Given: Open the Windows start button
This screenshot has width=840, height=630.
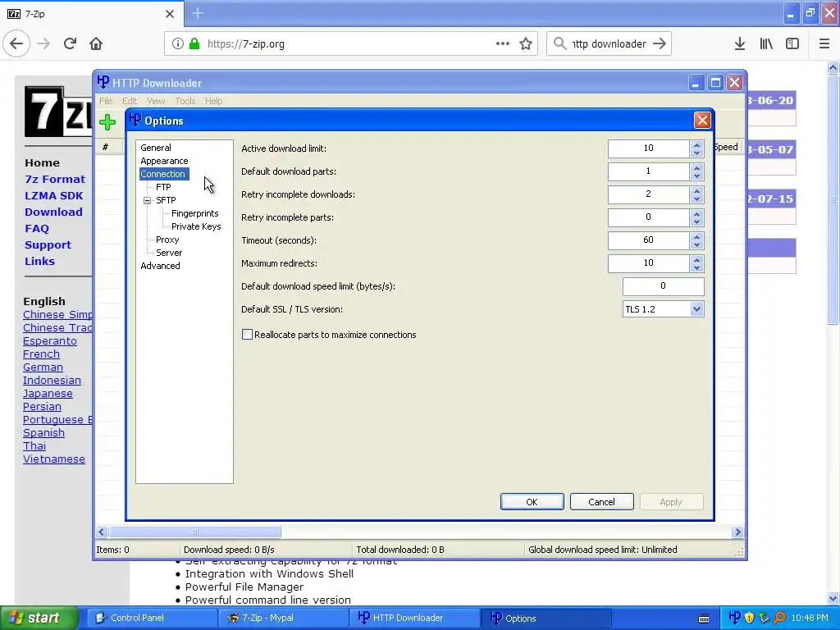Looking at the screenshot, I should [x=39, y=618].
